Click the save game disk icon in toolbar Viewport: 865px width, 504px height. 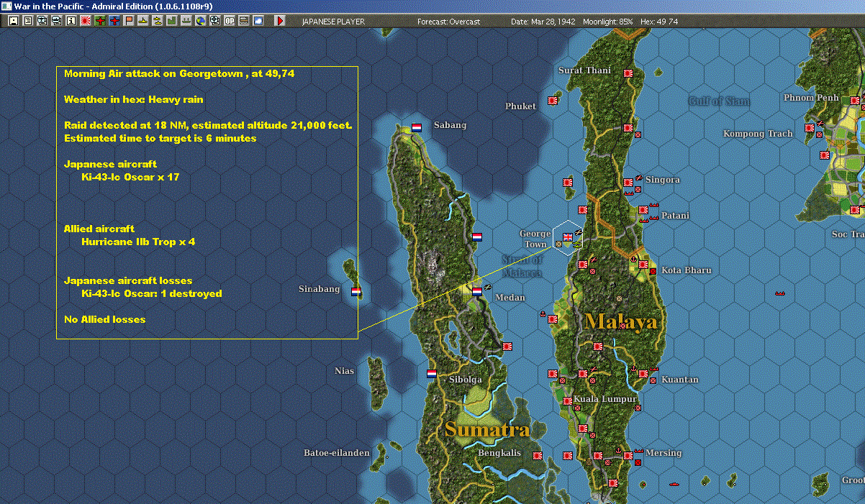coord(14,21)
